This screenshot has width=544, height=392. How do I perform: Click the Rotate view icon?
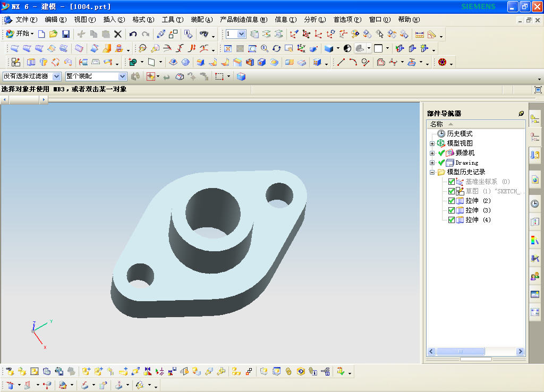tap(276, 48)
